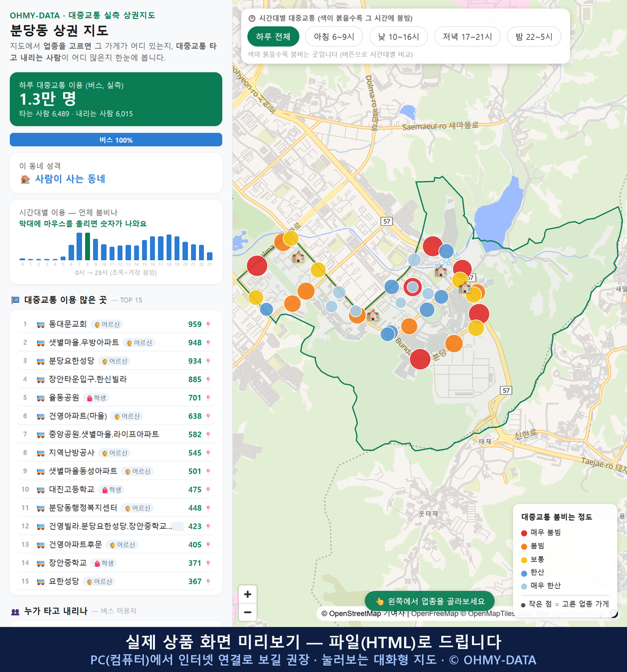Click the yellow 보통 legend dot
Image resolution: width=627 pixels, height=672 pixels.
tap(524, 560)
